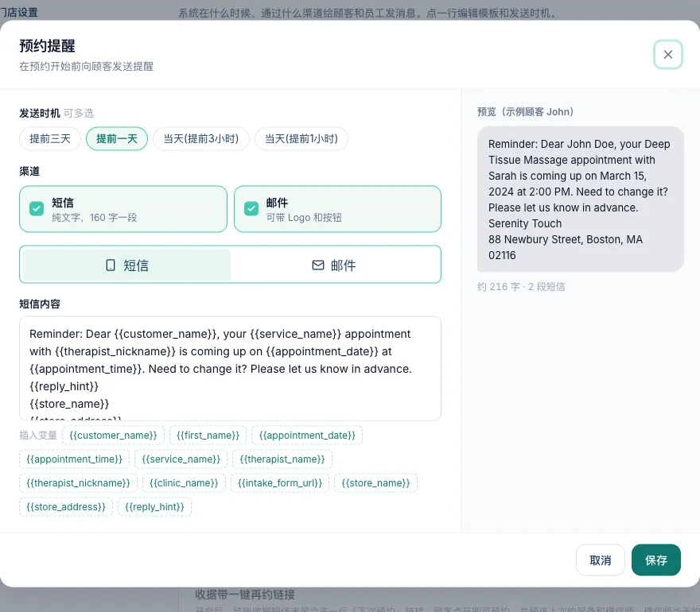Click the SMS preview message bubble
The width and height of the screenshot is (700, 612).
click(x=581, y=199)
